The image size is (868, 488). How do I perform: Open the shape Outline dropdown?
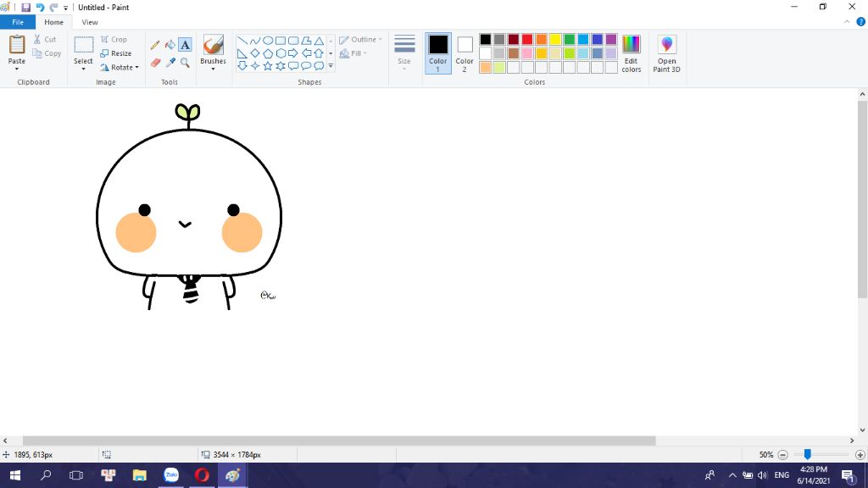pyautogui.click(x=360, y=40)
